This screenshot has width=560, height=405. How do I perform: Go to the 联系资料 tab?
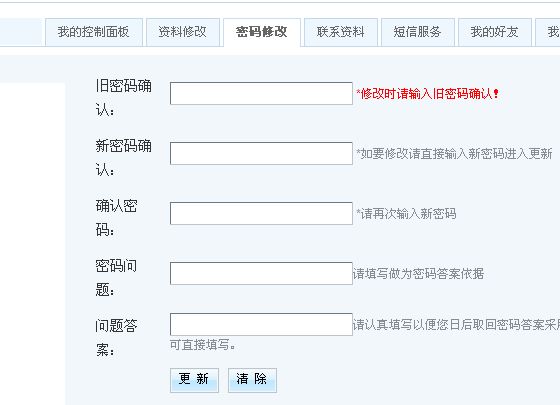[x=341, y=32]
